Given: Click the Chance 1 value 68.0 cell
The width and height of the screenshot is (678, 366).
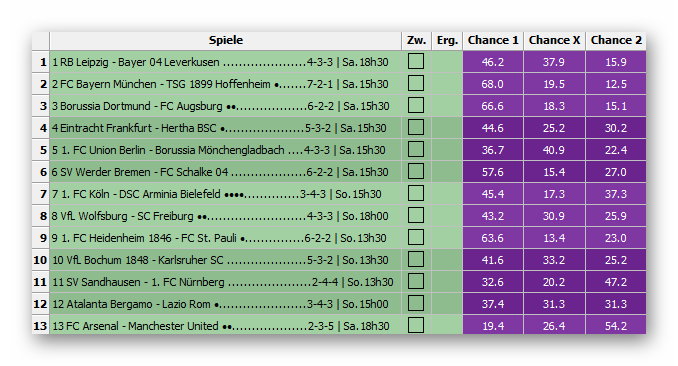Looking at the screenshot, I should click(x=493, y=83).
